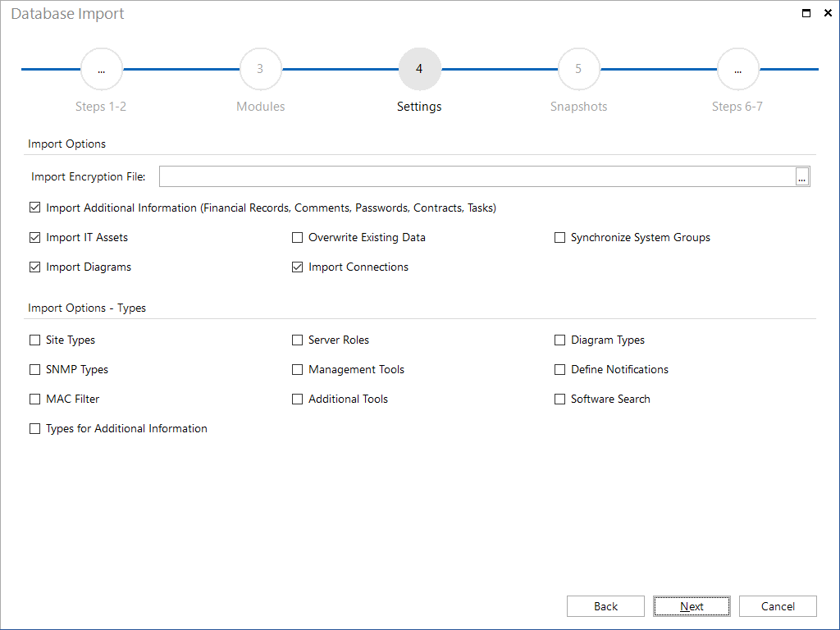840x630 pixels.
Task: Jump to step 3 Modules circle
Action: tap(260, 69)
